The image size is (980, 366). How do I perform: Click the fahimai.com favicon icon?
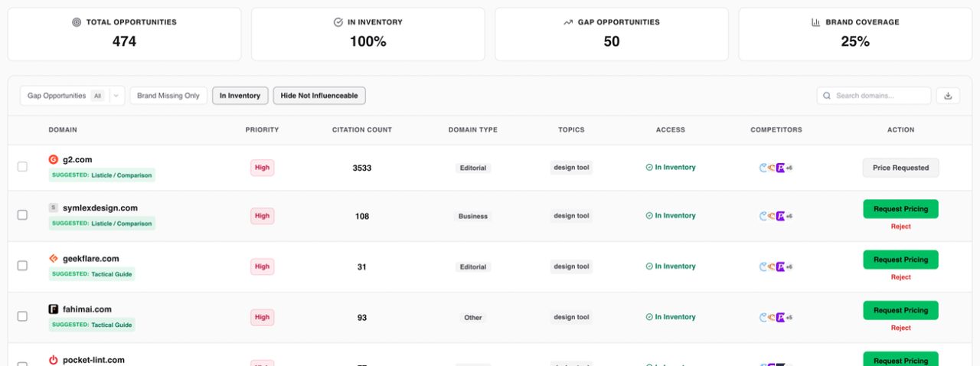click(x=54, y=309)
